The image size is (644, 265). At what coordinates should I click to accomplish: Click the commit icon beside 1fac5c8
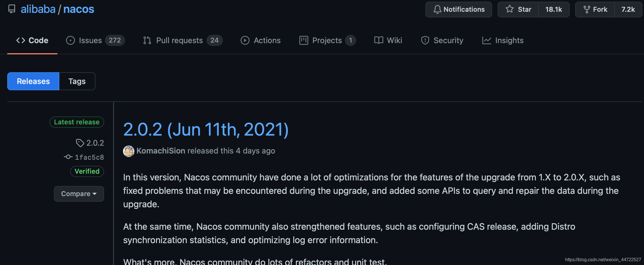pyautogui.click(x=68, y=157)
